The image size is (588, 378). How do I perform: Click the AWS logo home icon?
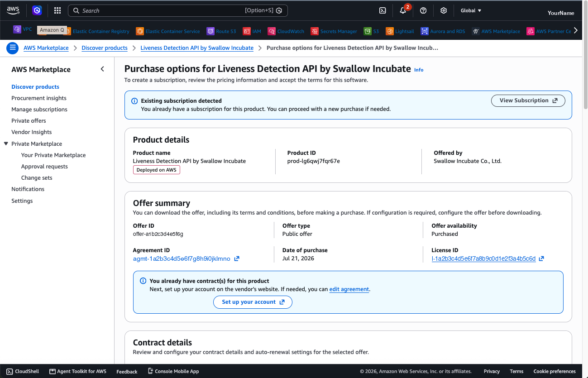13,10
